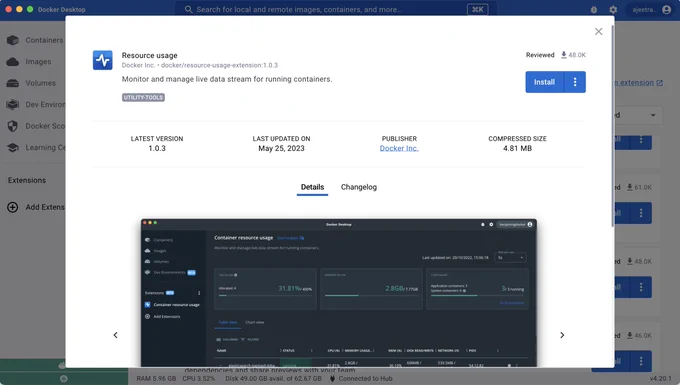Click the Volumes sidebar icon

tap(13, 83)
